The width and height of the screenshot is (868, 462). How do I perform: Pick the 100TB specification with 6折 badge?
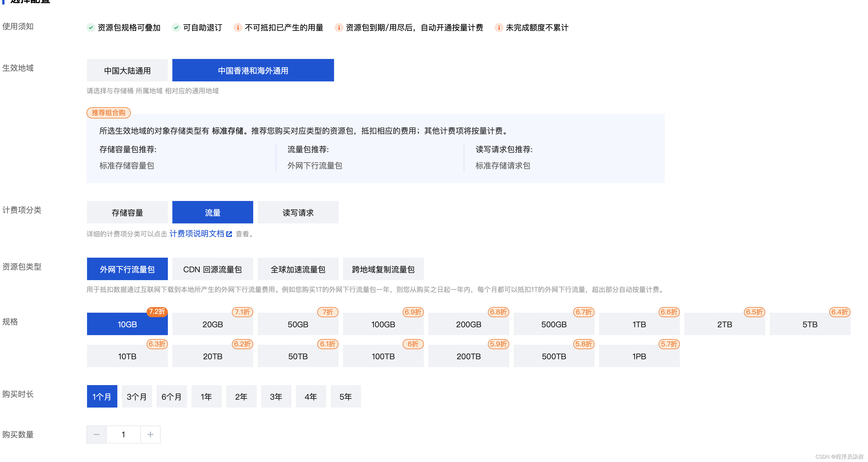tap(383, 356)
